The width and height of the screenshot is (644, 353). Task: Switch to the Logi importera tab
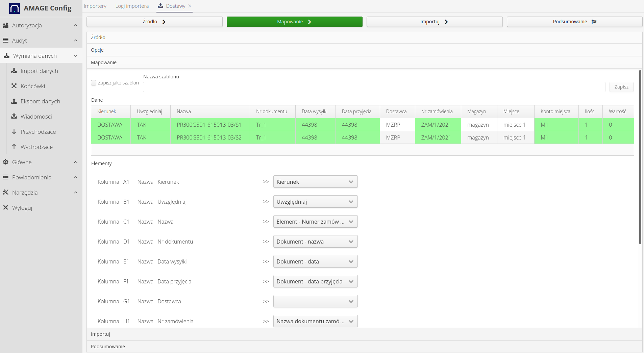132,6
